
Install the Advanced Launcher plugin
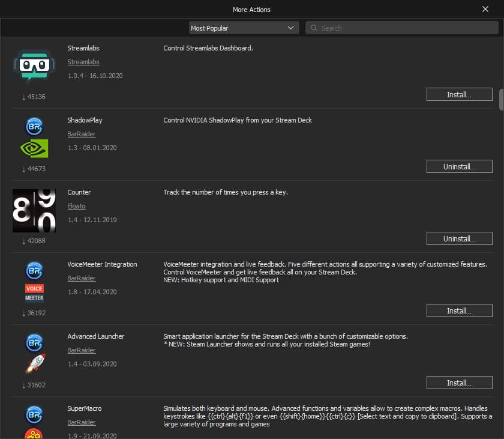[x=460, y=383]
